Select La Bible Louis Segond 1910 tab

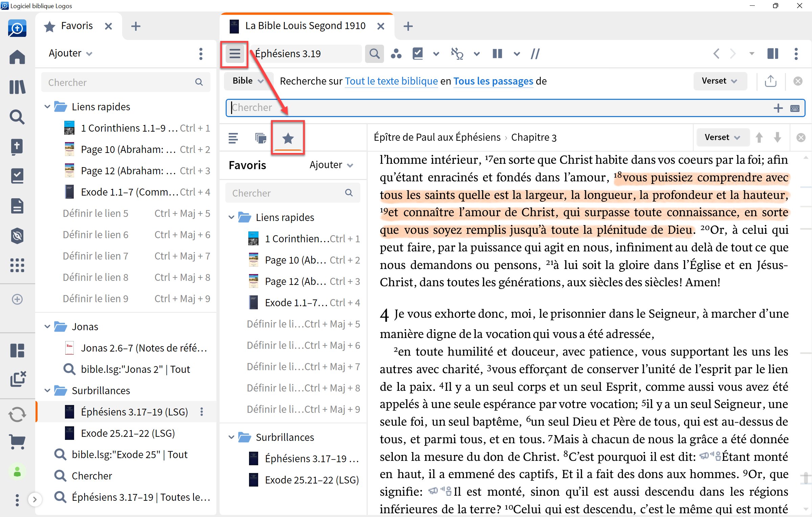pos(305,26)
